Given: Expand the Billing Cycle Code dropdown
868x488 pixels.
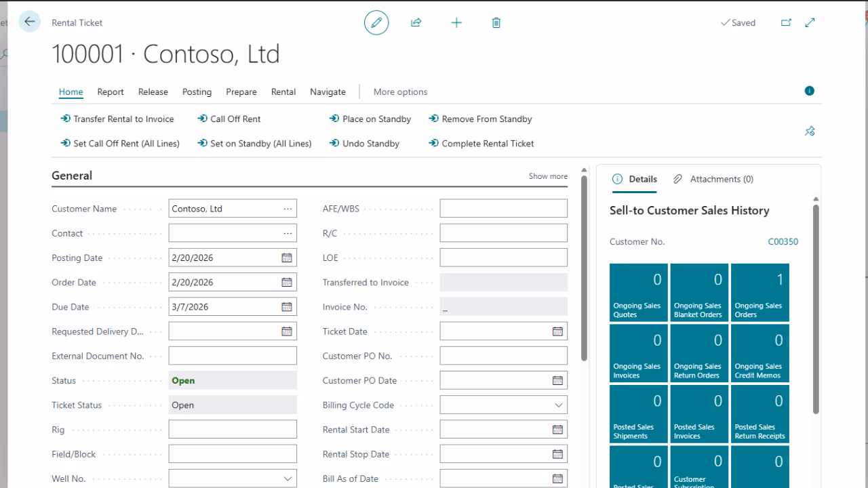Looking at the screenshot, I should [558, 405].
